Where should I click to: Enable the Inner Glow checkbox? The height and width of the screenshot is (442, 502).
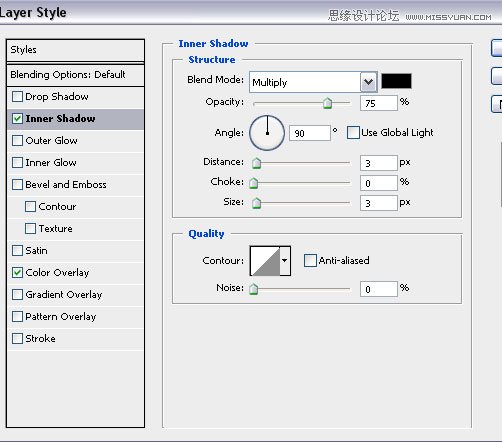point(17,163)
